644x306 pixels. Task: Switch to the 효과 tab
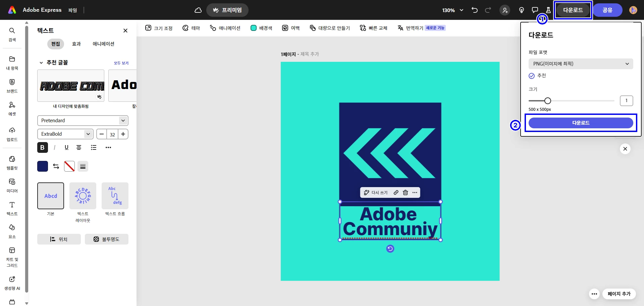click(x=76, y=44)
